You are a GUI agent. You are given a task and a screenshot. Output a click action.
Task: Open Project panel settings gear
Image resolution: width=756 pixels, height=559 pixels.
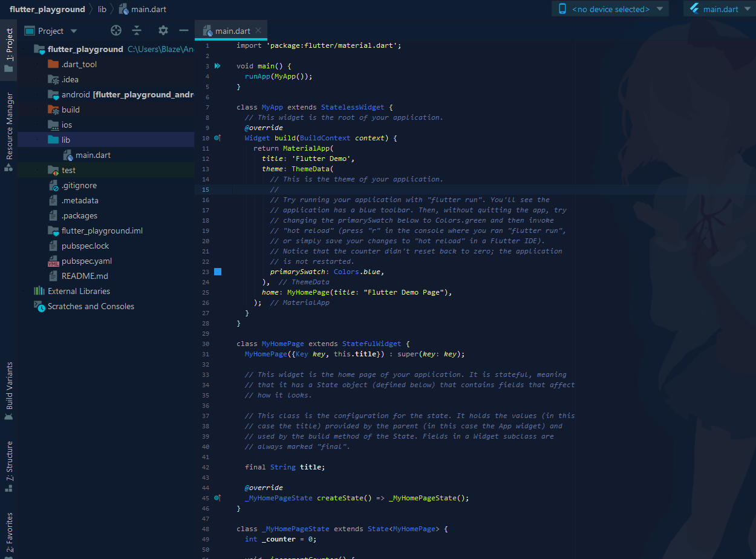click(x=163, y=30)
